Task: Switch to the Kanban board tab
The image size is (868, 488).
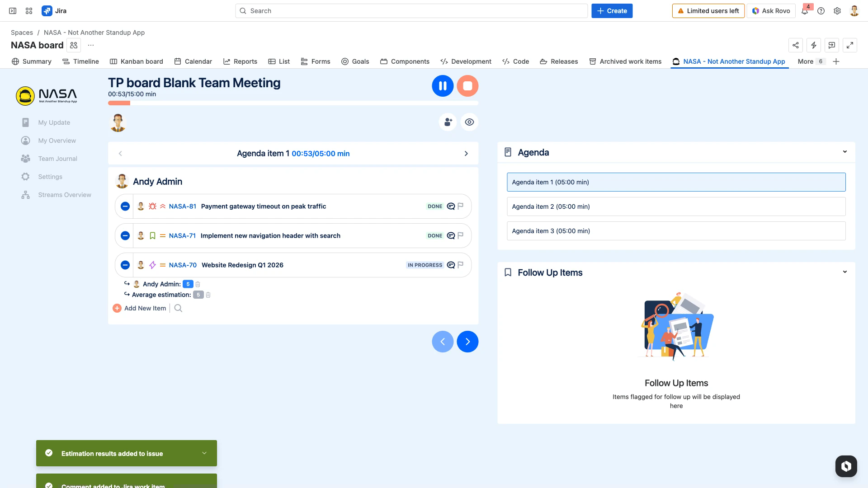Action: pyautogui.click(x=142, y=61)
